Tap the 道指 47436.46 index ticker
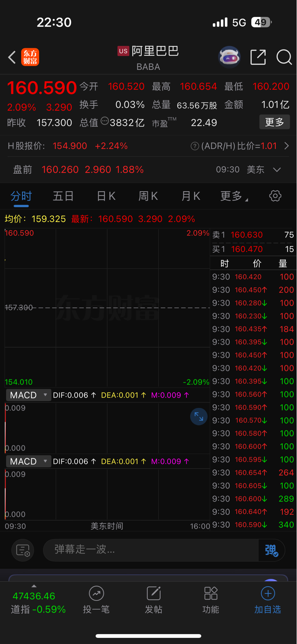 38,603
